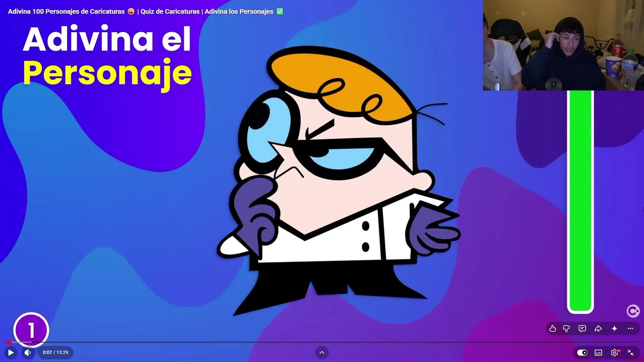
Task: Expand the chevron-up panel at bottom center
Action: (x=322, y=352)
